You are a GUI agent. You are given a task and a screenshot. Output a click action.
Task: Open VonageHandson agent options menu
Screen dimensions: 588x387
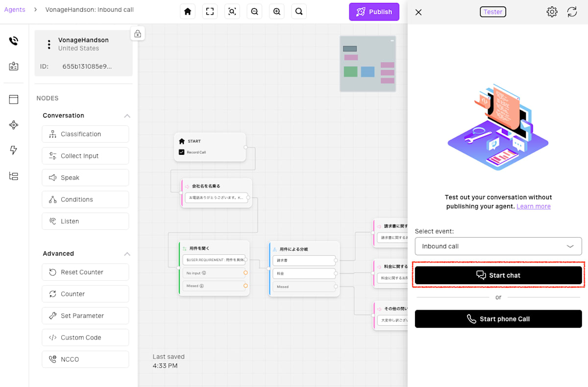point(49,44)
